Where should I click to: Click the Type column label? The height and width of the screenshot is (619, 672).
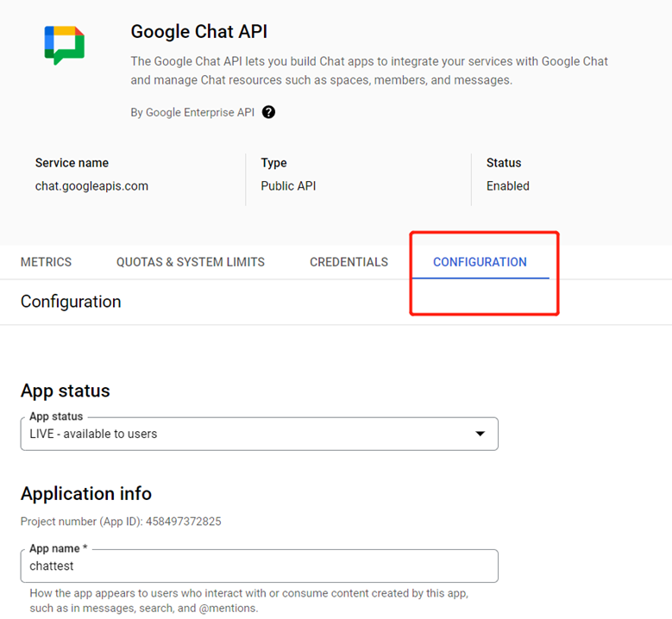(x=273, y=163)
